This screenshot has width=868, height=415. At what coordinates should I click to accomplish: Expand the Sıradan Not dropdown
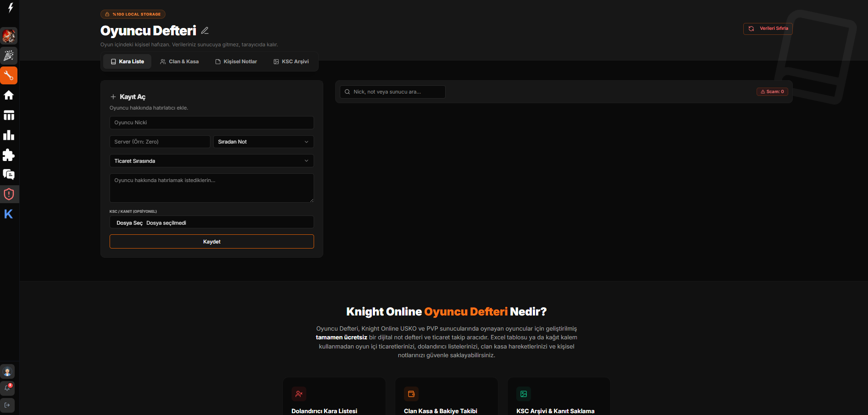point(264,142)
